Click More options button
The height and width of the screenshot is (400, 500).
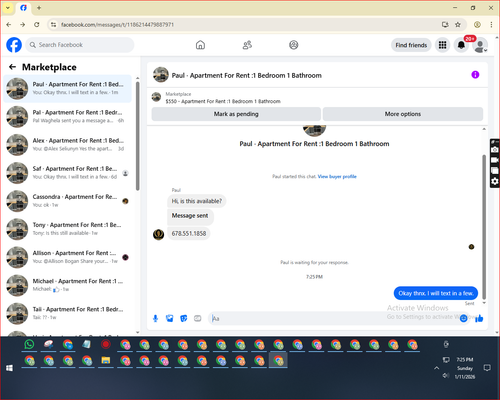[x=403, y=114]
